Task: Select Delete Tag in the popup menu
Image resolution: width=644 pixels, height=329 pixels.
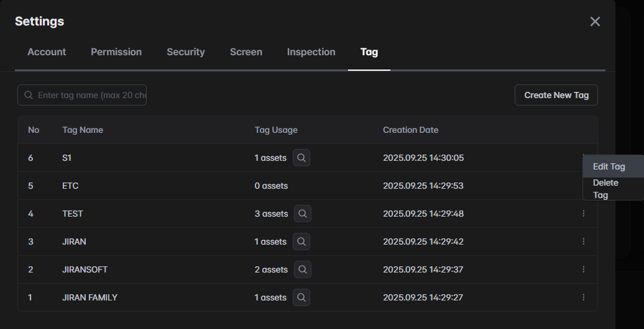Action: 605,189
